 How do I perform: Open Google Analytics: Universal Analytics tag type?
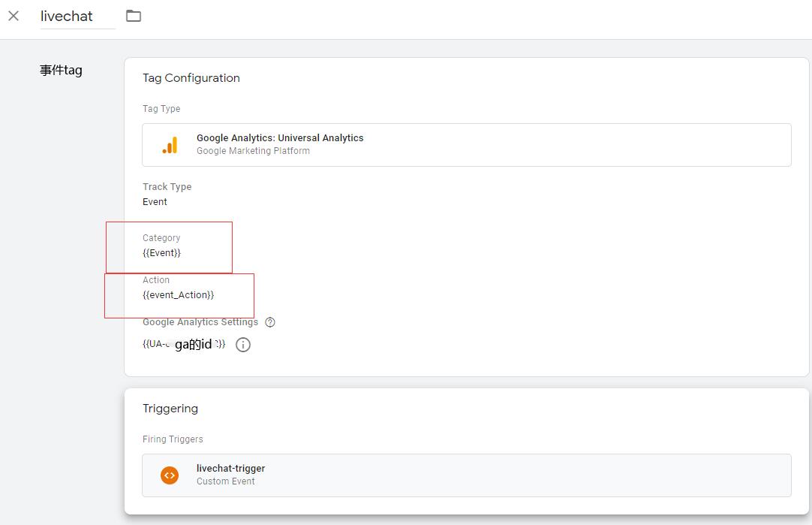pyautogui.click(x=467, y=145)
